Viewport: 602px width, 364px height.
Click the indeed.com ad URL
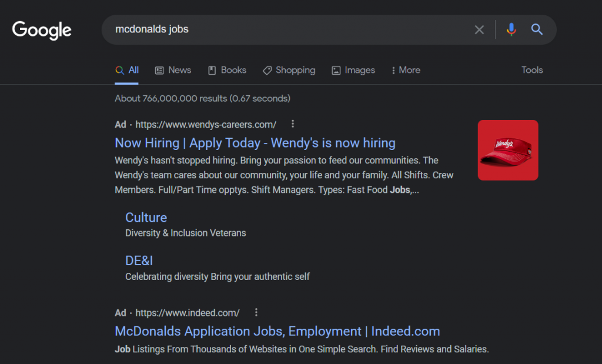pyautogui.click(x=188, y=313)
